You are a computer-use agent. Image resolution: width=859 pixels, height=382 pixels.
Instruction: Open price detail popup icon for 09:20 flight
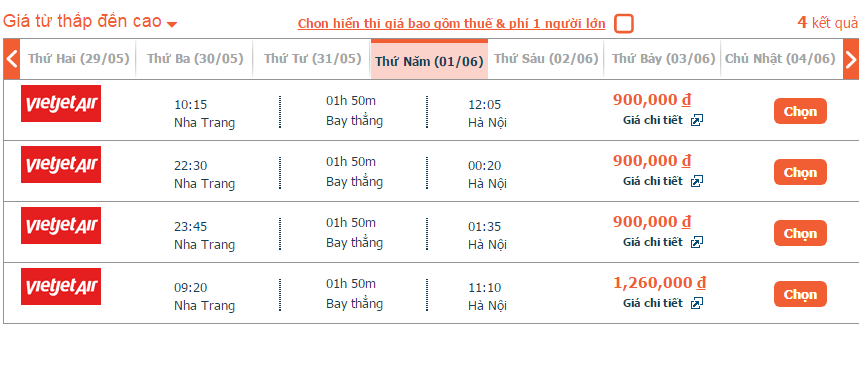[x=696, y=303]
